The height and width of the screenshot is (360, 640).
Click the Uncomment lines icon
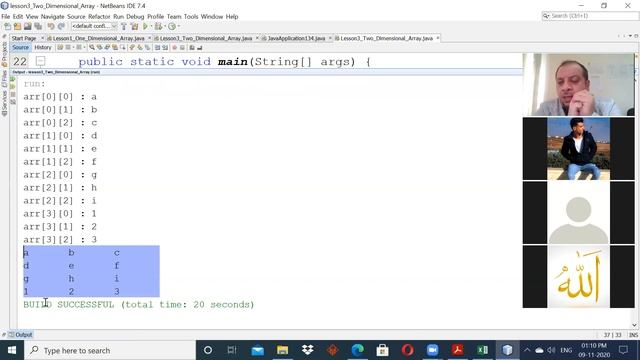click(200, 48)
